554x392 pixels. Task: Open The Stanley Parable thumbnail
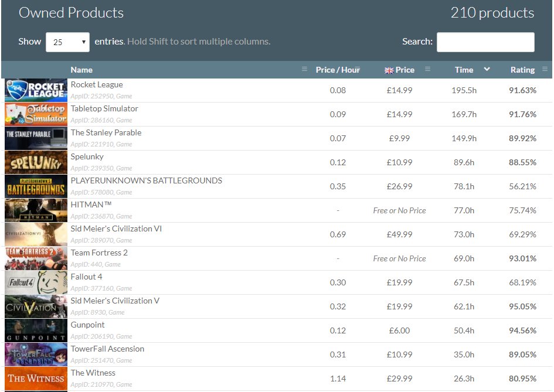(x=36, y=138)
